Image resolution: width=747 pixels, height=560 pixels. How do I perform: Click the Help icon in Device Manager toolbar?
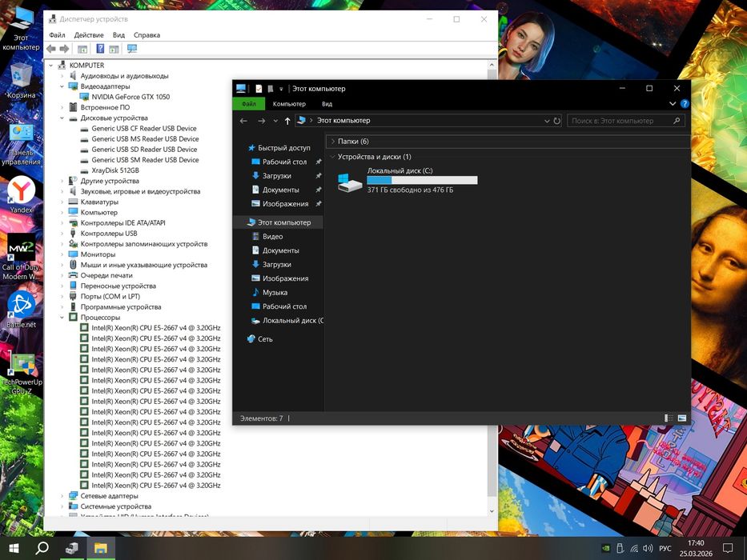[x=100, y=49]
